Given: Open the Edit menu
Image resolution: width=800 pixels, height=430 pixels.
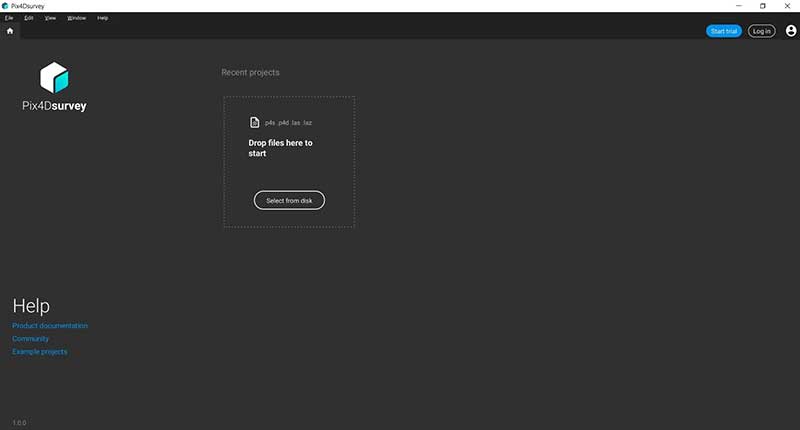Looking at the screenshot, I should [x=29, y=18].
